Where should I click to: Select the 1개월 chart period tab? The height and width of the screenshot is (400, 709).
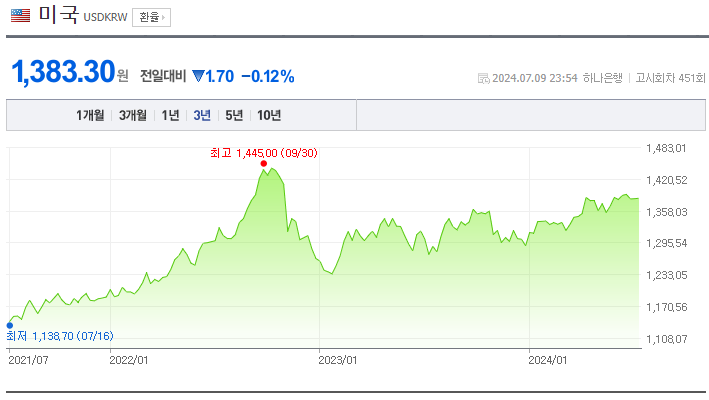pos(90,115)
